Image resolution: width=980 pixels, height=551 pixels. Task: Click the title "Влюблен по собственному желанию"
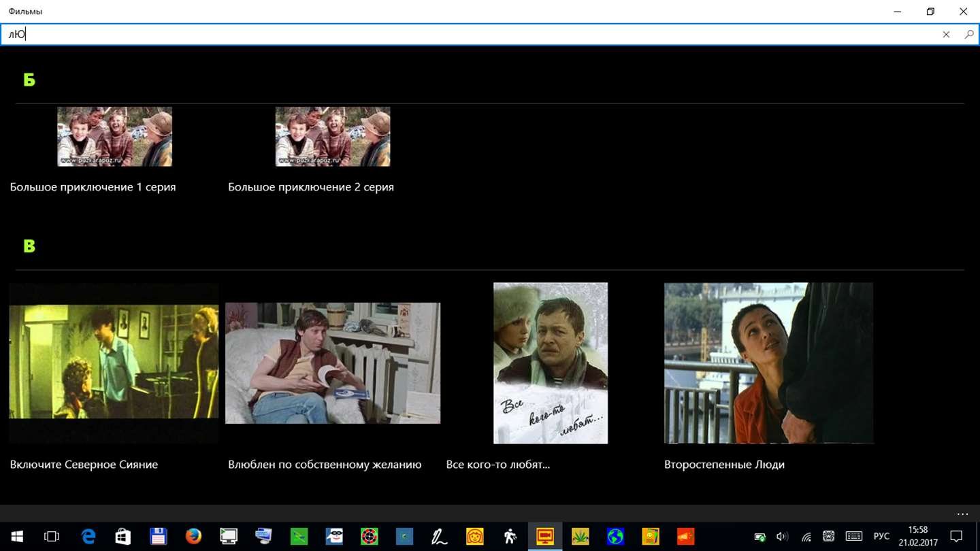325,465
